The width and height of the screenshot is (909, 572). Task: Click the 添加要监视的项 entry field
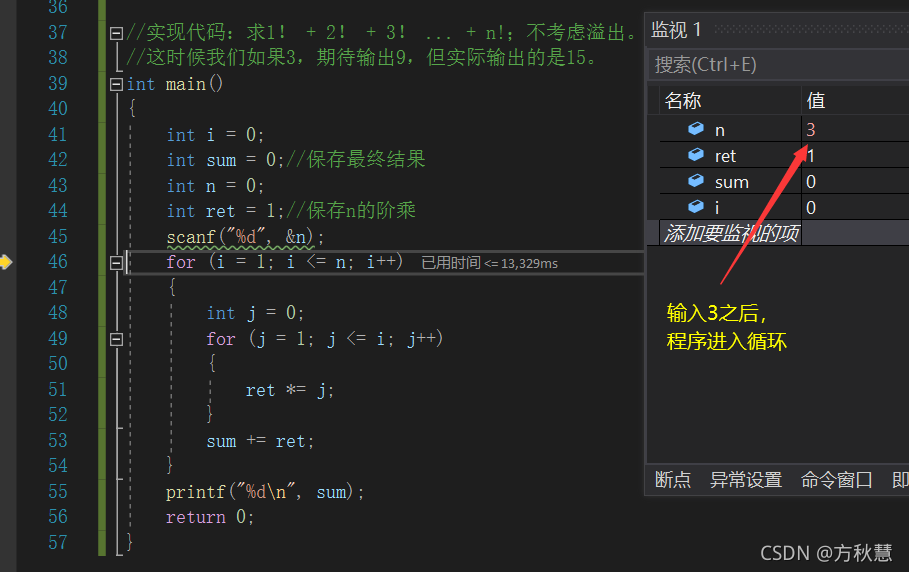(730, 233)
